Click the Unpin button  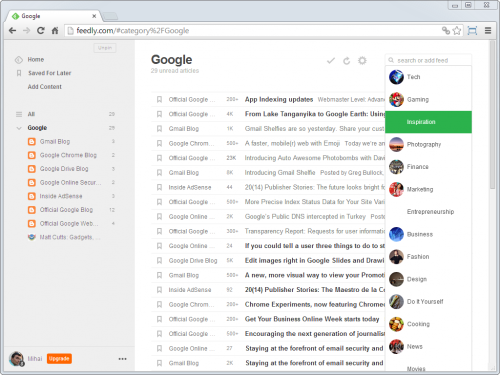coord(105,48)
